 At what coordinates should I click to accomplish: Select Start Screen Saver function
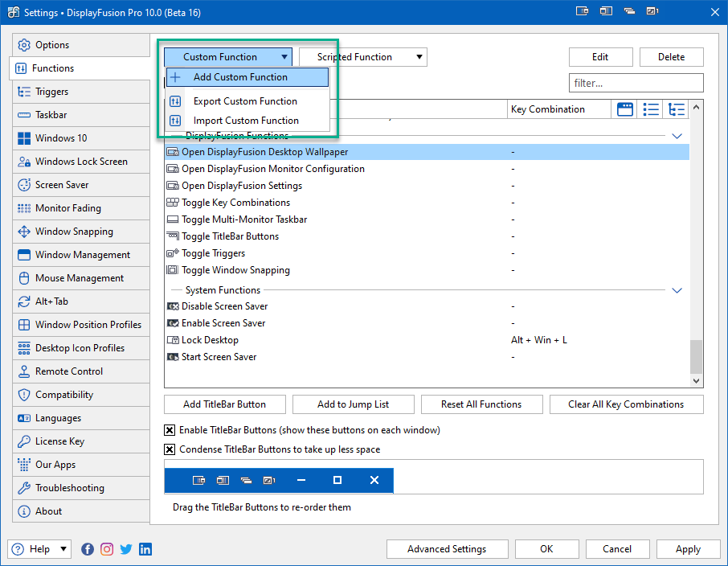tap(427, 357)
